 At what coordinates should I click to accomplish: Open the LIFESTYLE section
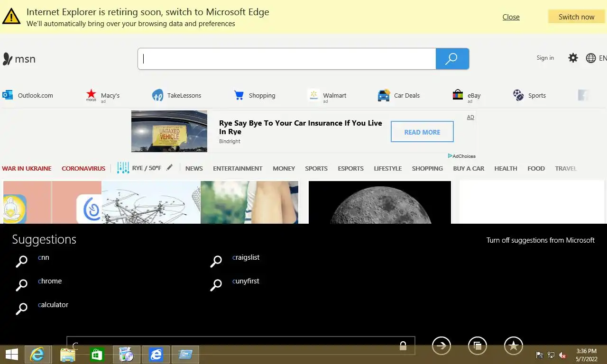[x=387, y=168]
